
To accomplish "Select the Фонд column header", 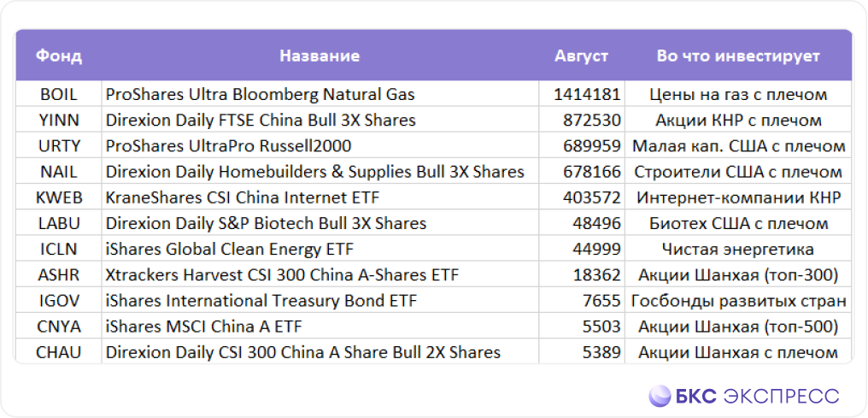I will (x=59, y=56).
